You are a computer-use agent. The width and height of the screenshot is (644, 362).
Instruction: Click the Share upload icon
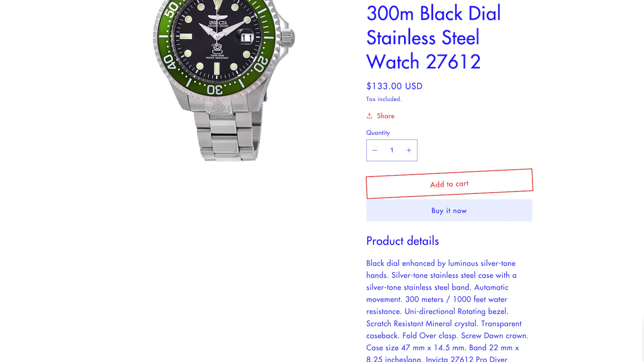(369, 116)
